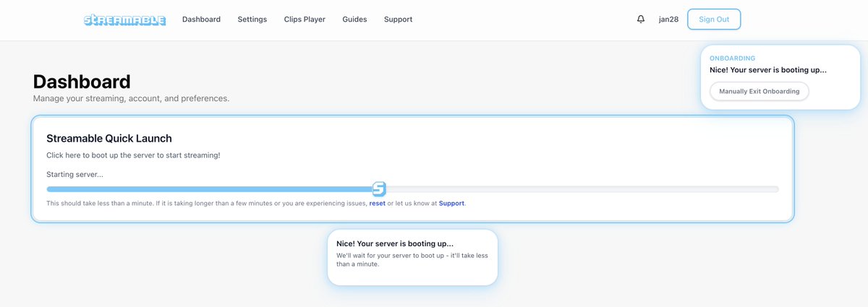The height and width of the screenshot is (307, 868).
Task: Click the Dashboard page heading
Action: tap(82, 82)
